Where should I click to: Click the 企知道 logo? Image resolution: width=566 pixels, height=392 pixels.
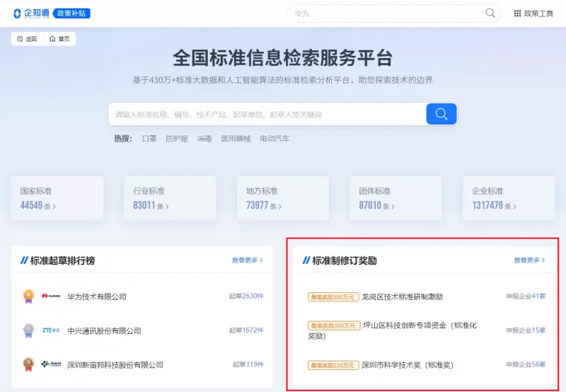coord(30,13)
